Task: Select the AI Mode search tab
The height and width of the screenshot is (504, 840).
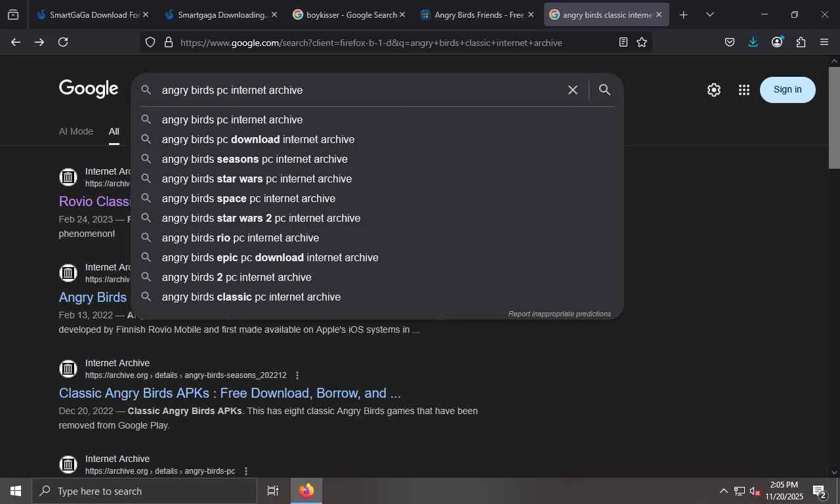Action: click(76, 131)
